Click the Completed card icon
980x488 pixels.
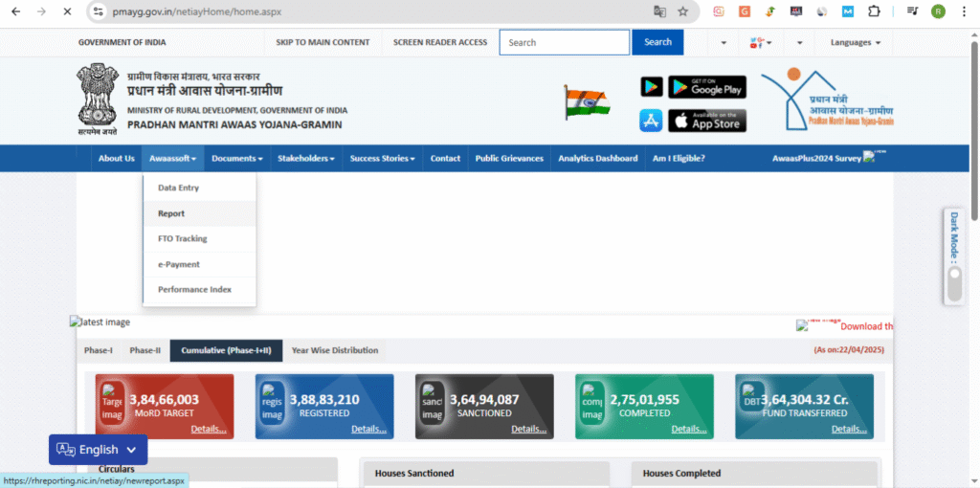tap(592, 404)
